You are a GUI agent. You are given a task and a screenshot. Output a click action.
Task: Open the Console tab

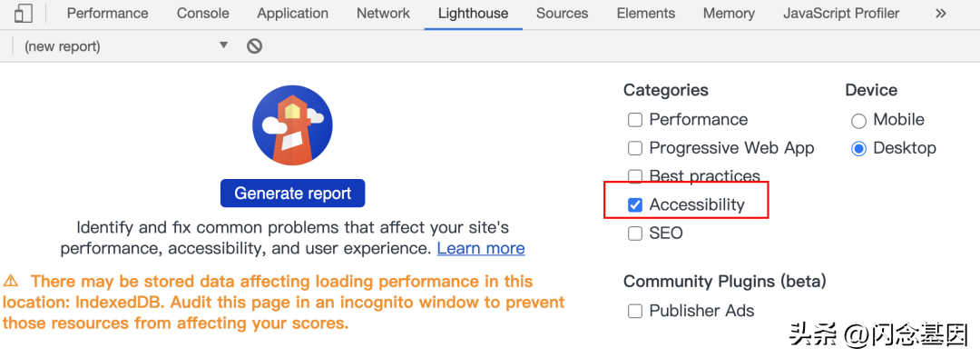click(202, 13)
